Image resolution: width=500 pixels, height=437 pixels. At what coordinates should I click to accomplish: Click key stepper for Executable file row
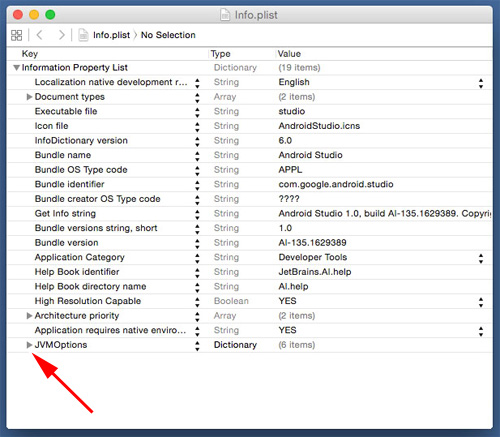pyautogui.click(x=197, y=113)
